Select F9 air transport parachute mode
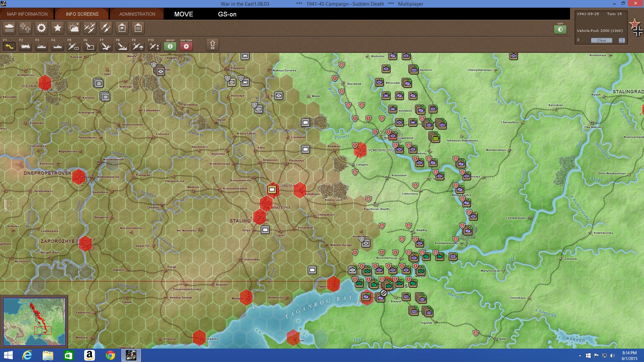644x362 pixels. pos(138,46)
